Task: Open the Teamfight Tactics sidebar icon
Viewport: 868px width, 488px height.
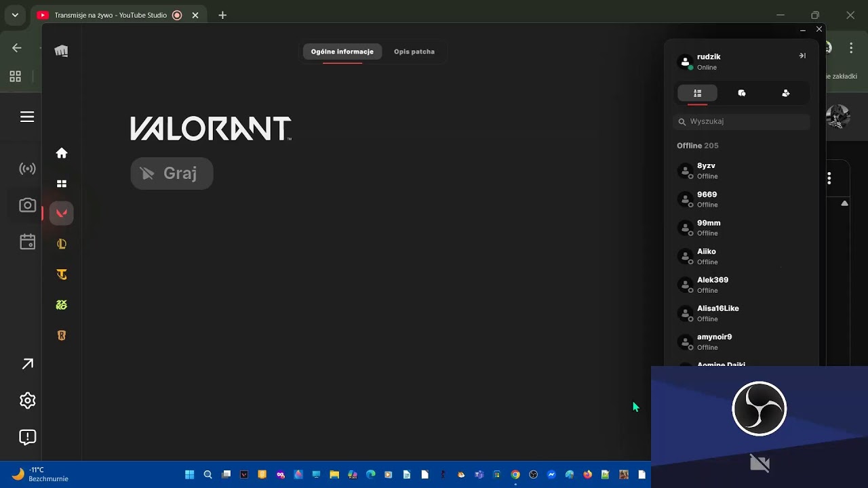Action: [x=62, y=274]
